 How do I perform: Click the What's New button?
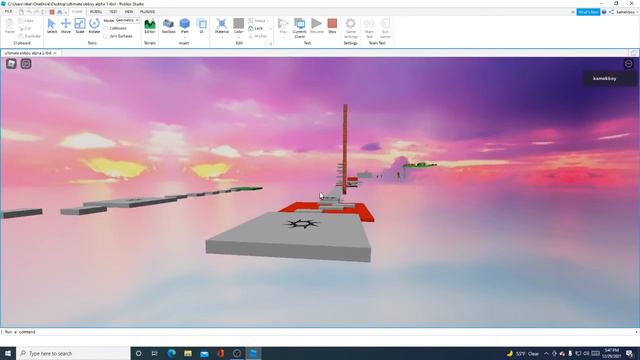coord(588,12)
